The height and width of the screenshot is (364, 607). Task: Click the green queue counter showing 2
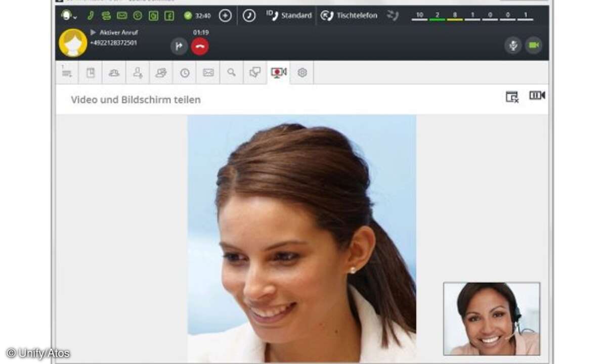[x=437, y=16]
